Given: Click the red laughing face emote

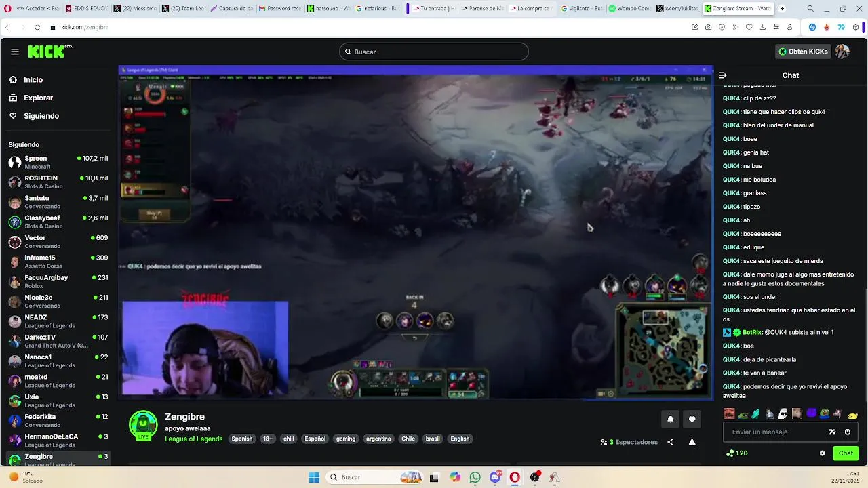Looking at the screenshot, I should 729,413.
